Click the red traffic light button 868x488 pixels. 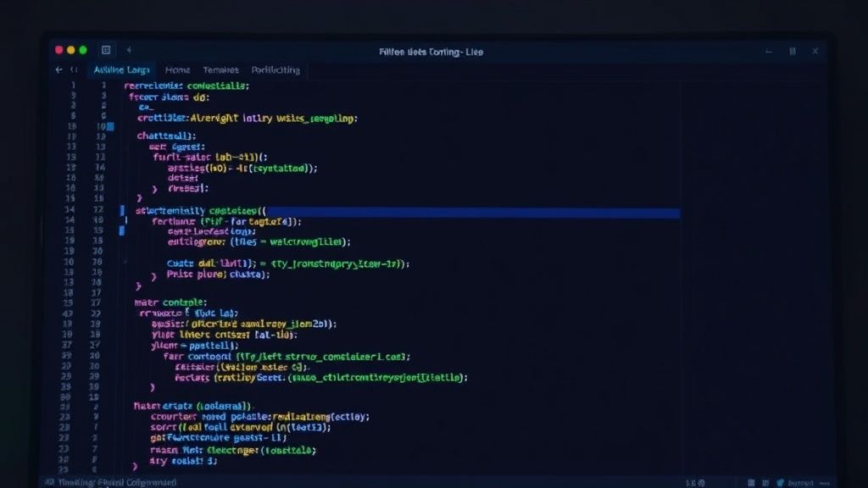(58, 50)
